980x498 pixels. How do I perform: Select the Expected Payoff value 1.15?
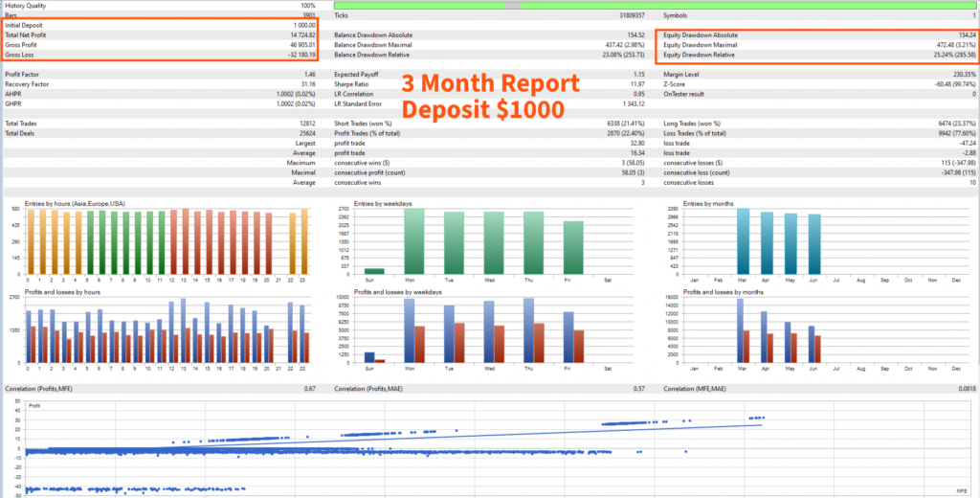point(640,75)
